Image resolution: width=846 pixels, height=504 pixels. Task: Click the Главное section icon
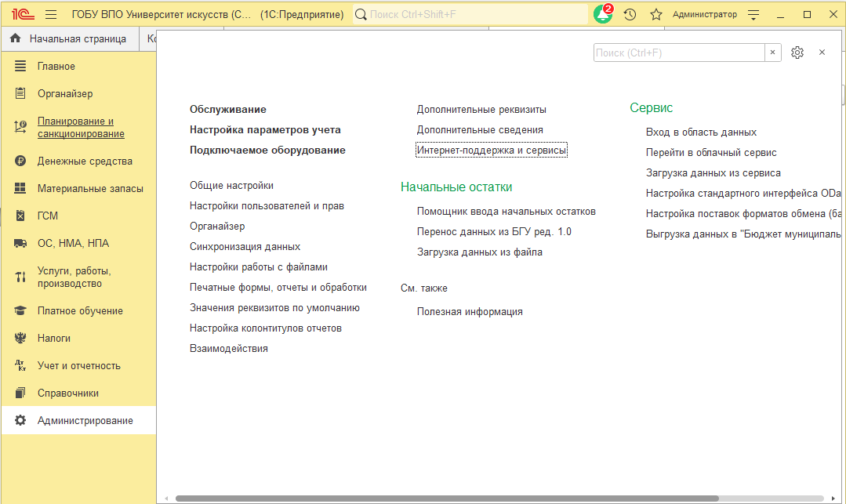20,66
